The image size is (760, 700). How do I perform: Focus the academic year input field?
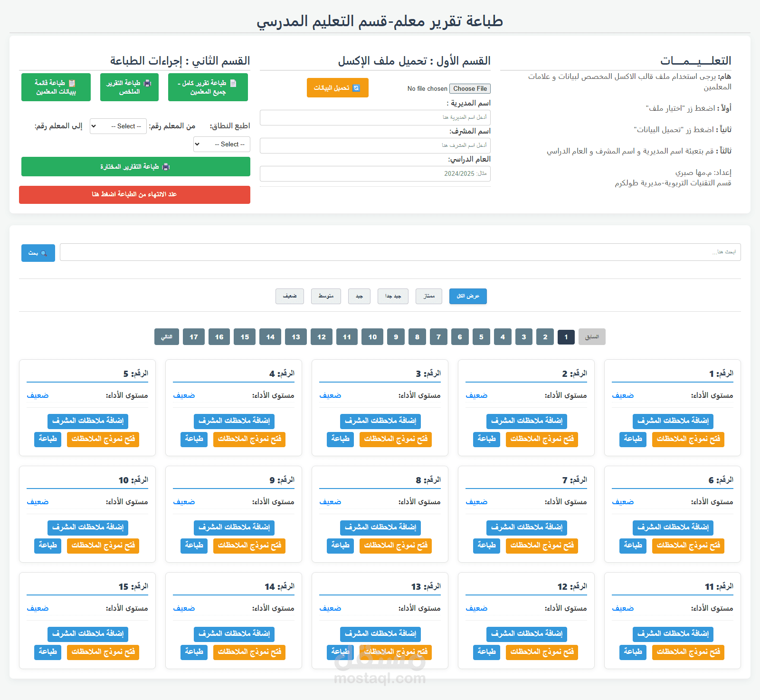point(375,173)
